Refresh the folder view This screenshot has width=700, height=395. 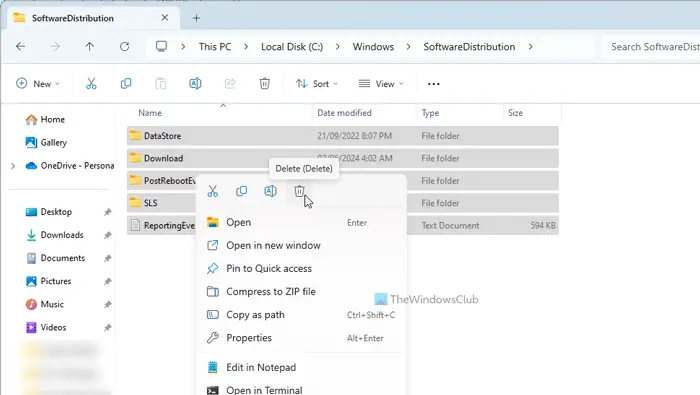tap(125, 46)
